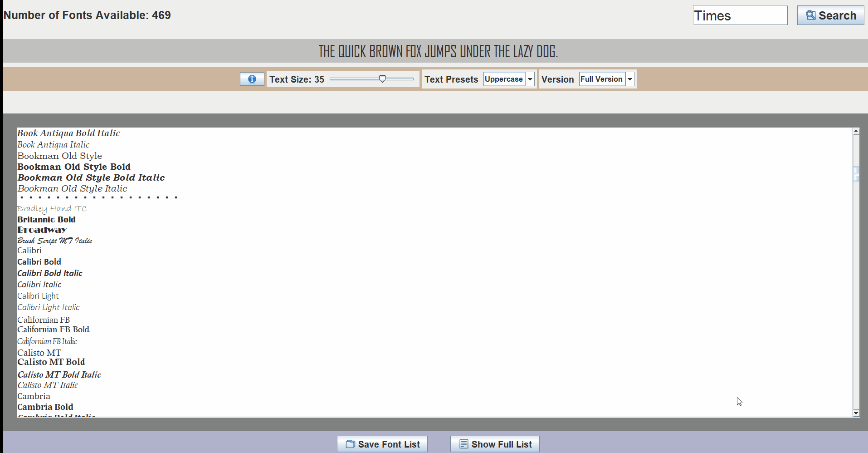Click the Save Font List button

[382, 444]
